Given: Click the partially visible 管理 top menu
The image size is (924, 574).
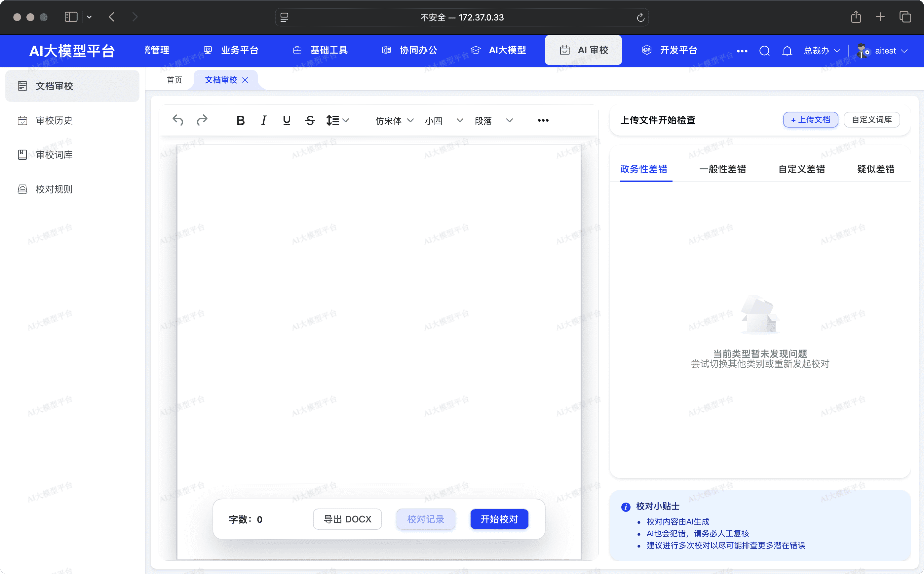Looking at the screenshot, I should point(157,50).
